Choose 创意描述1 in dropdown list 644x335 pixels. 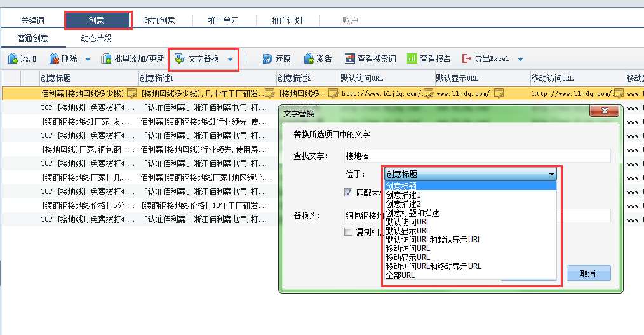click(470, 195)
